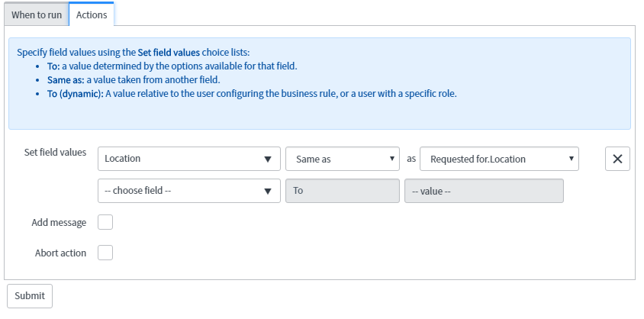Click the bold 'To (dynamic):' help text
Viewport: 644px width, 319px height.
point(76,94)
